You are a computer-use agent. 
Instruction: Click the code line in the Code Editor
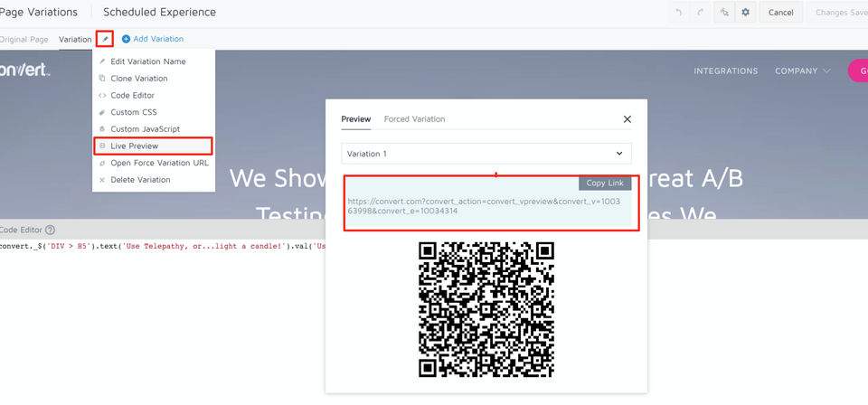point(165,246)
